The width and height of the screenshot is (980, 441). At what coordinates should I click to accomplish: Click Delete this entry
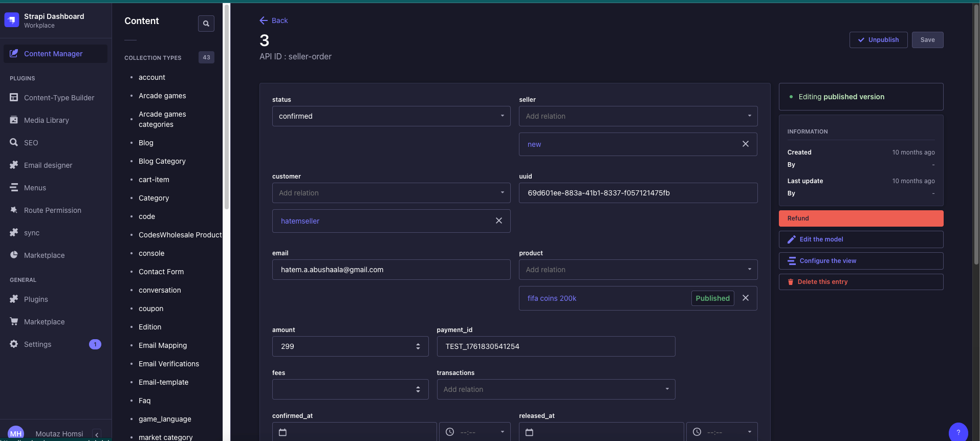click(x=861, y=282)
